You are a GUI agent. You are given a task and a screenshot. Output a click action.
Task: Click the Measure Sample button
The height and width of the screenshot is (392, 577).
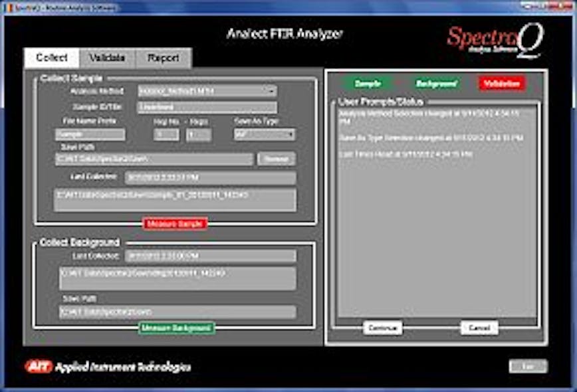177,225
